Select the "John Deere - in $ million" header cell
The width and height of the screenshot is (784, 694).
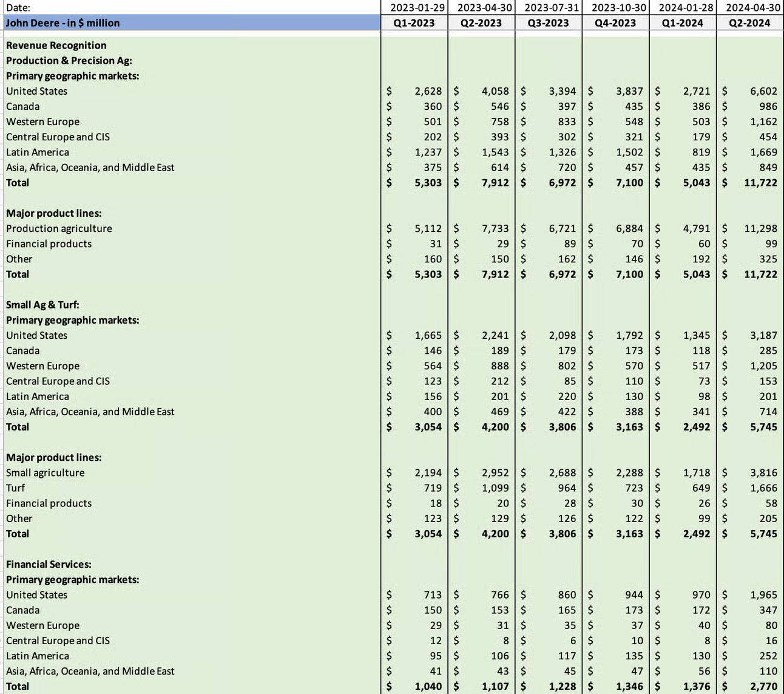(192, 22)
